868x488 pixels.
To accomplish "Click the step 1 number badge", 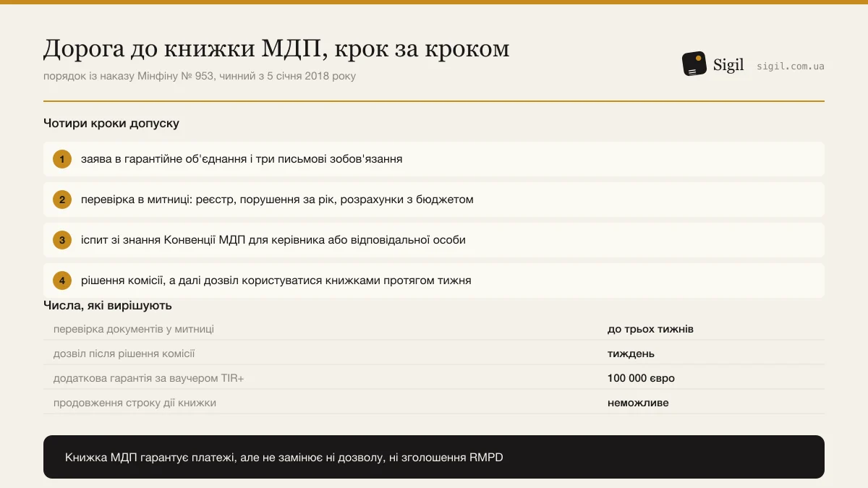I will pos(62,159).
